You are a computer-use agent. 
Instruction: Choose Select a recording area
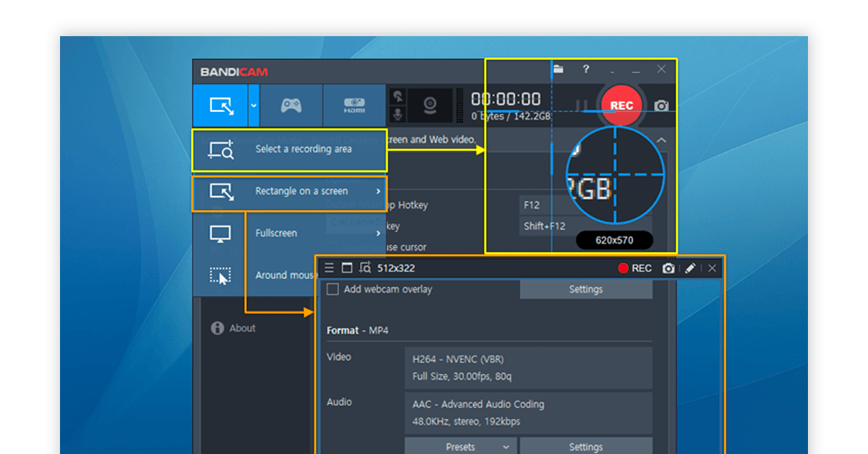[x=289, y=150]
